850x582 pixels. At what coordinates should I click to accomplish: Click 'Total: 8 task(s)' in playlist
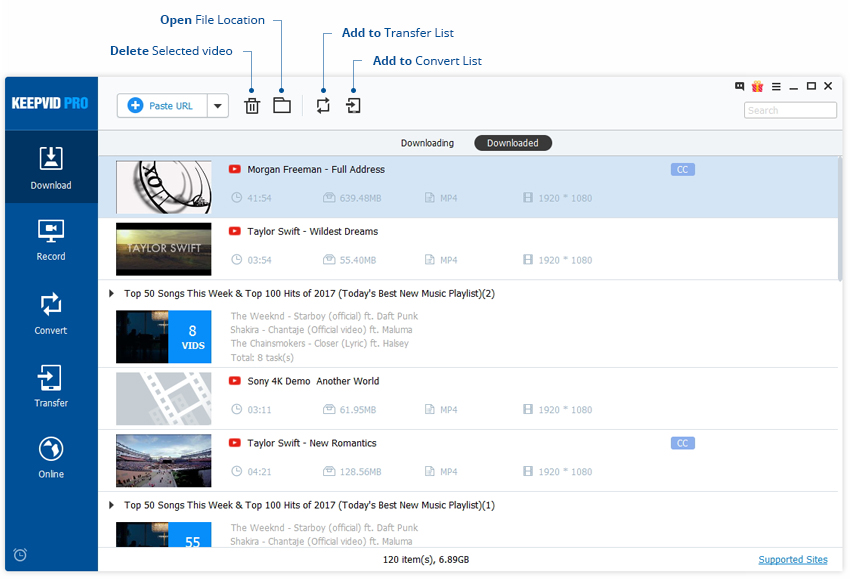pos(262,358)
